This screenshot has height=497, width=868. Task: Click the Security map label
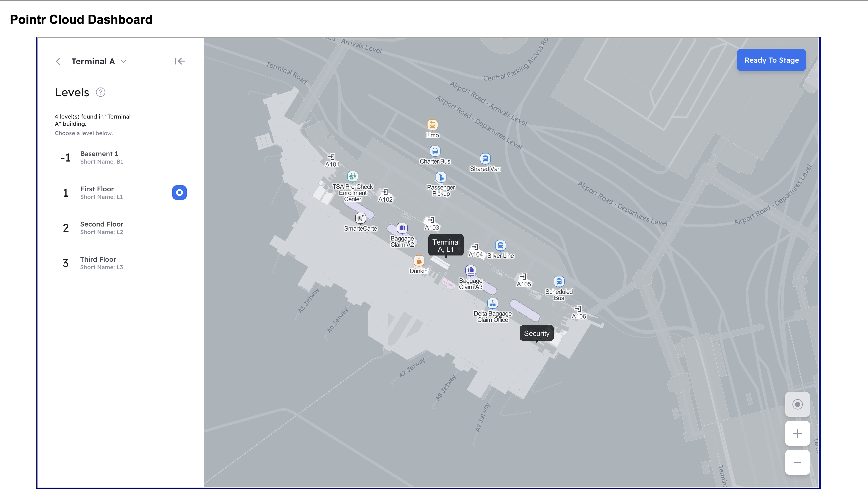[x=536, y=333]
